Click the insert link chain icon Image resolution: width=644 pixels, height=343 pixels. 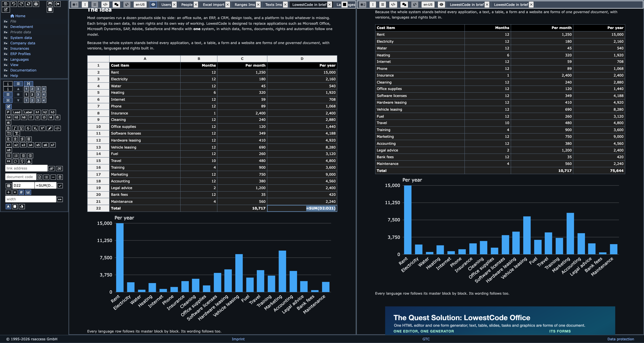coord(52,168)
